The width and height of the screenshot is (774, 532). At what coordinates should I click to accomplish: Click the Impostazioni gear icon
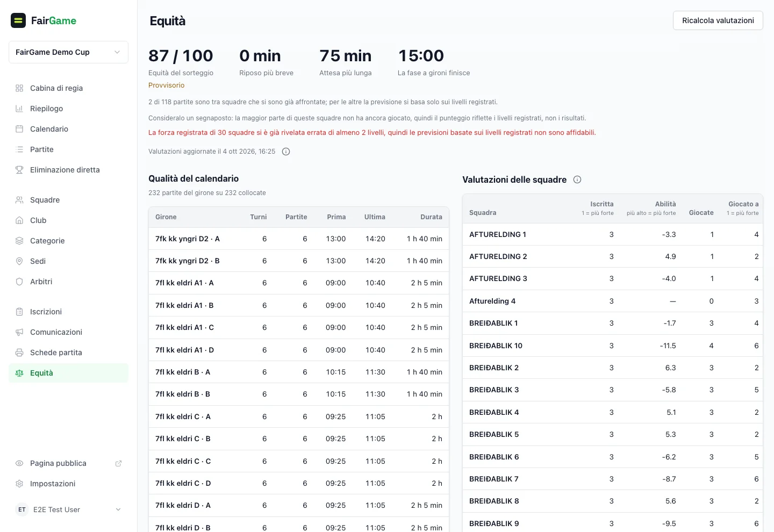(19, 484)
